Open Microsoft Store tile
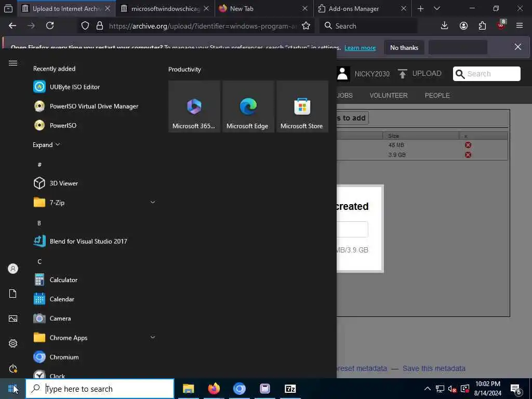Screen dimensions: 532x399 tap(302, 107)
